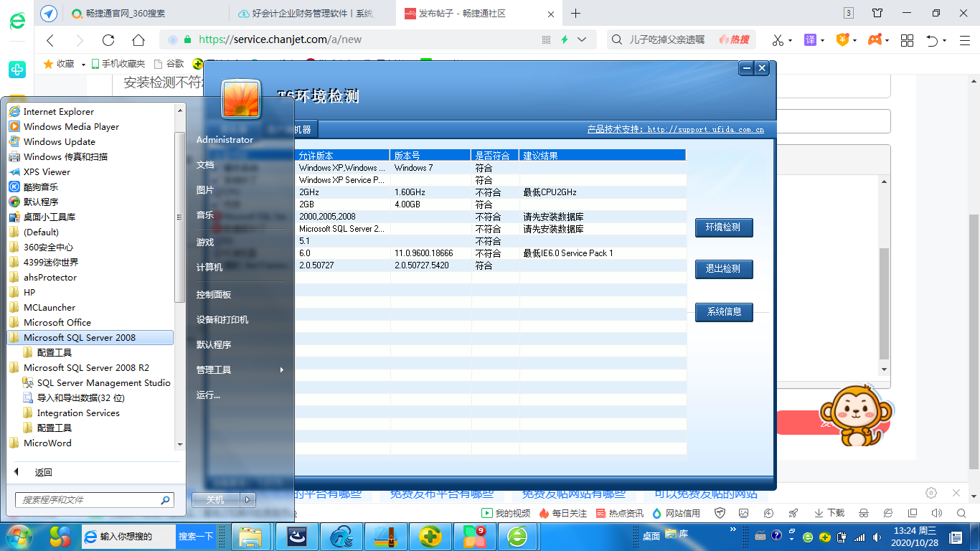
Task: Click the volume icon in system tray
Action: tap(875, 537)
